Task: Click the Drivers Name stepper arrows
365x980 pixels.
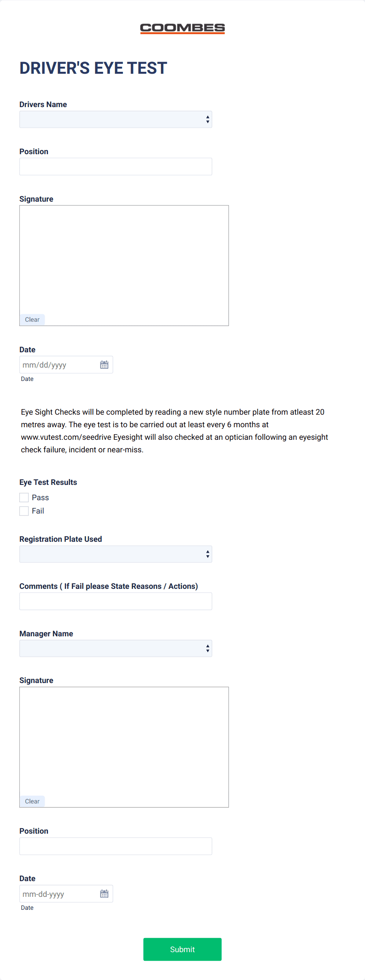Action: (207, 119)
